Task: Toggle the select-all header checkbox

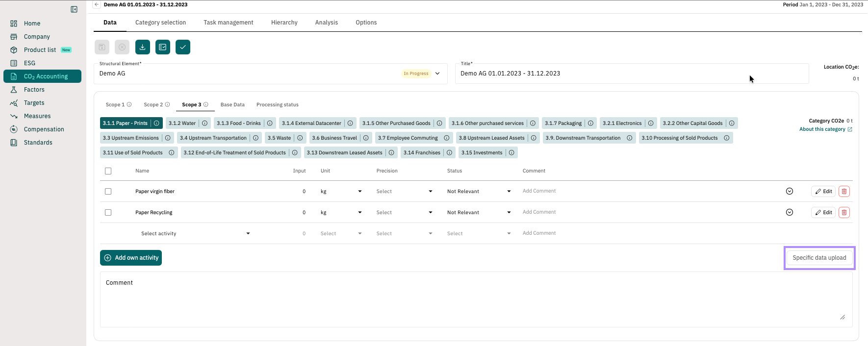Action: click(x=108, y=171)
